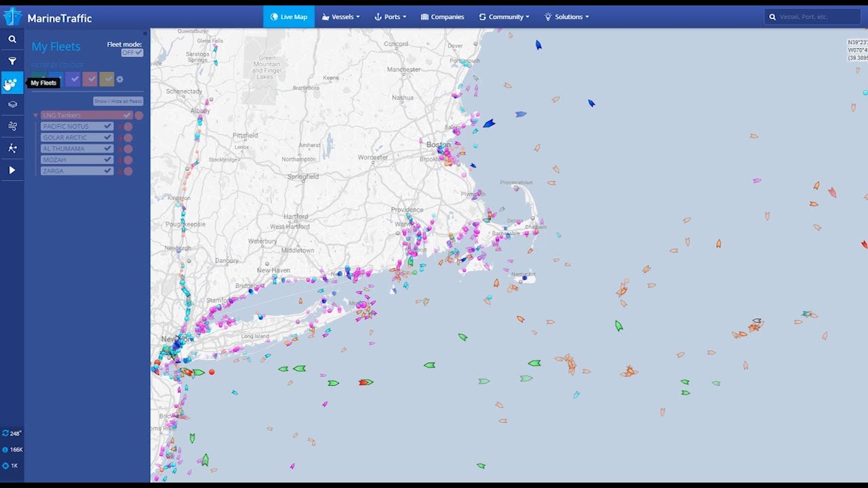Click small red marker icon beside ZARGA

tap(119, 171)
